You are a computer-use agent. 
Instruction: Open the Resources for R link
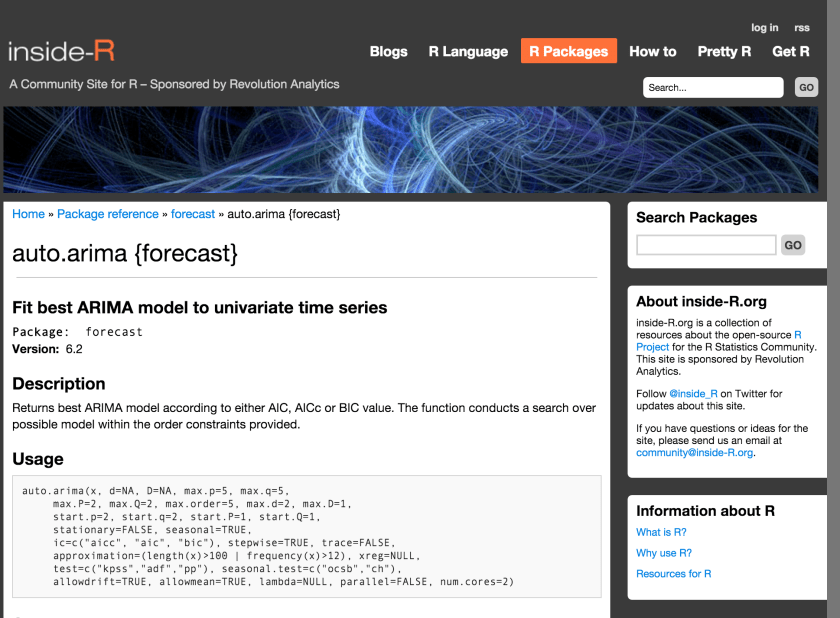(673, 574)
